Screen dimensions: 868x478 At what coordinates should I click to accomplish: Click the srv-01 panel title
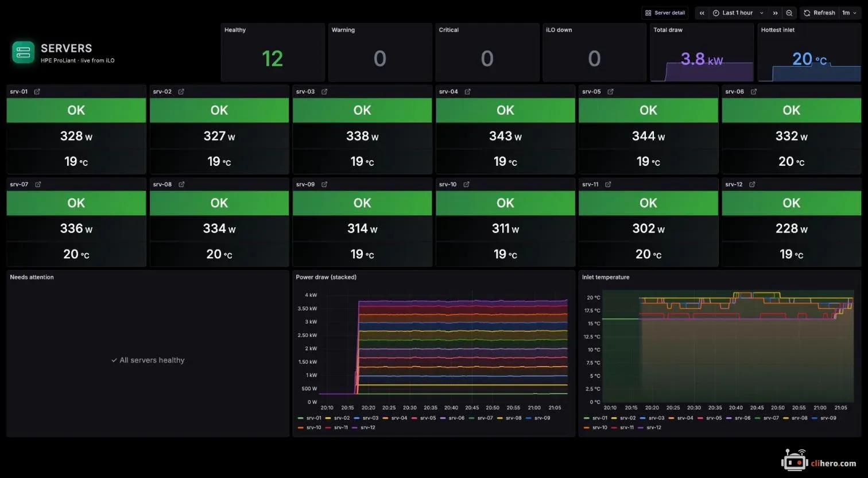(x=19, y=92)
